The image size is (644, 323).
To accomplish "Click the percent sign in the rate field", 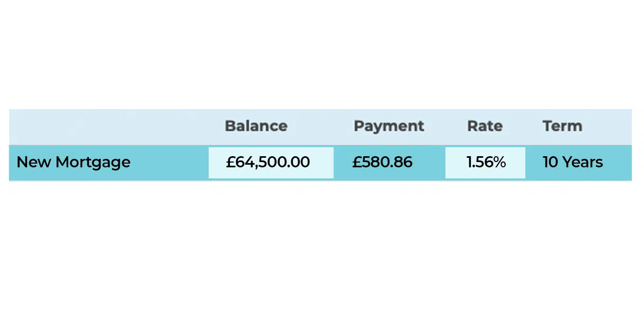I will click(500, 162).
